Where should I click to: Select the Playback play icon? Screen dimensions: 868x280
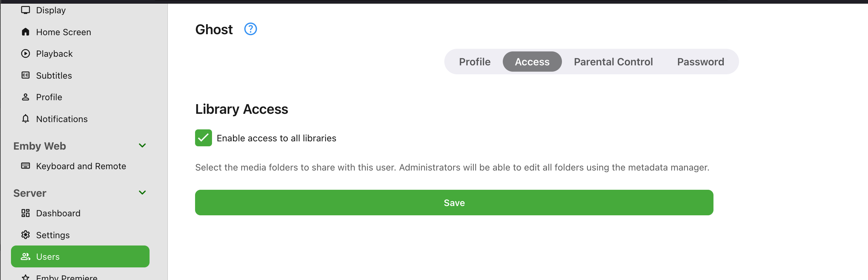pos(26,53)
